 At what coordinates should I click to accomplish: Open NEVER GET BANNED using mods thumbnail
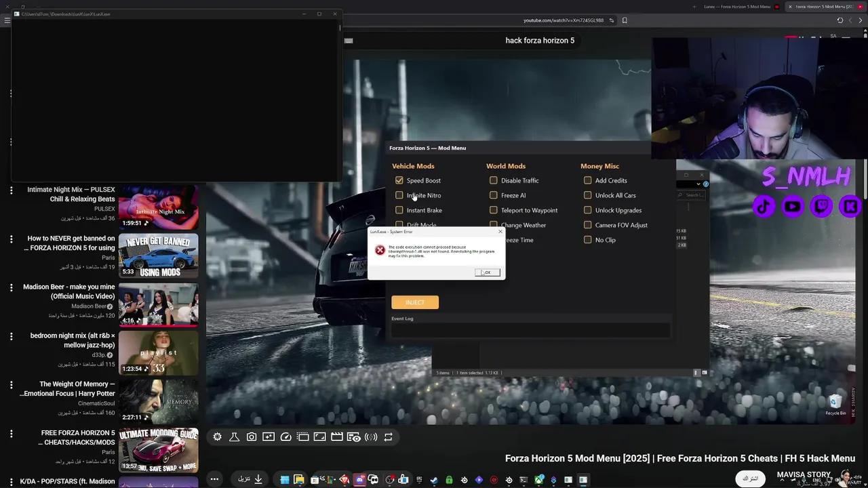[159, 256]
